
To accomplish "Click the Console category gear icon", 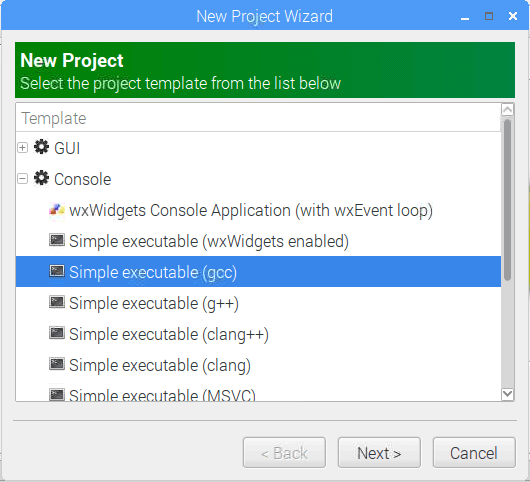I will (41, 178).
